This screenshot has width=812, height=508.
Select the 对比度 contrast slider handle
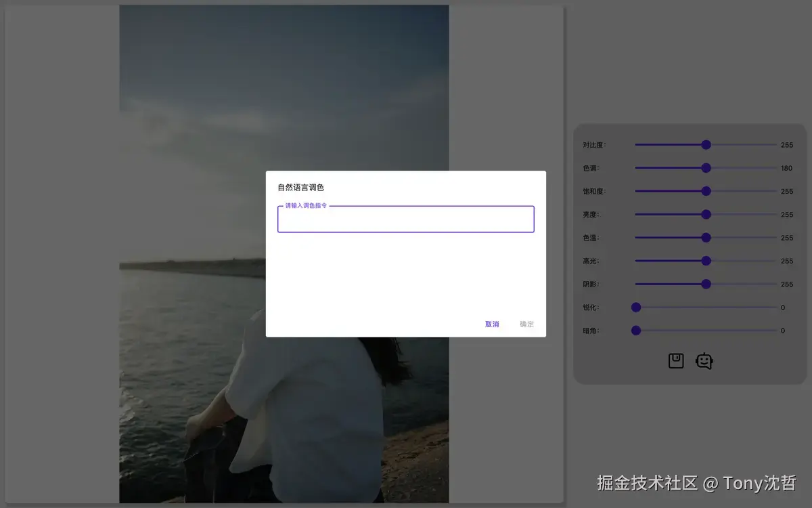[x=706, y=144]
